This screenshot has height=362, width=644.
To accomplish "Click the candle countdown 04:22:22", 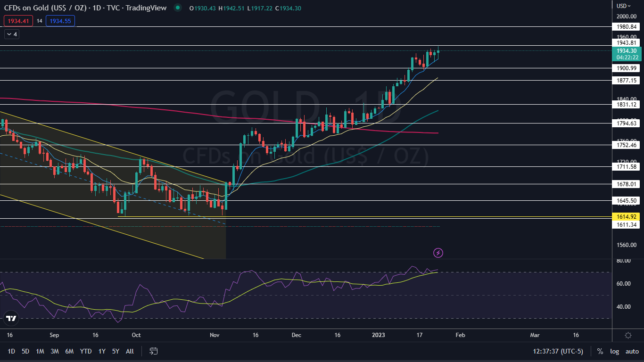I will [x=627, y=58].
